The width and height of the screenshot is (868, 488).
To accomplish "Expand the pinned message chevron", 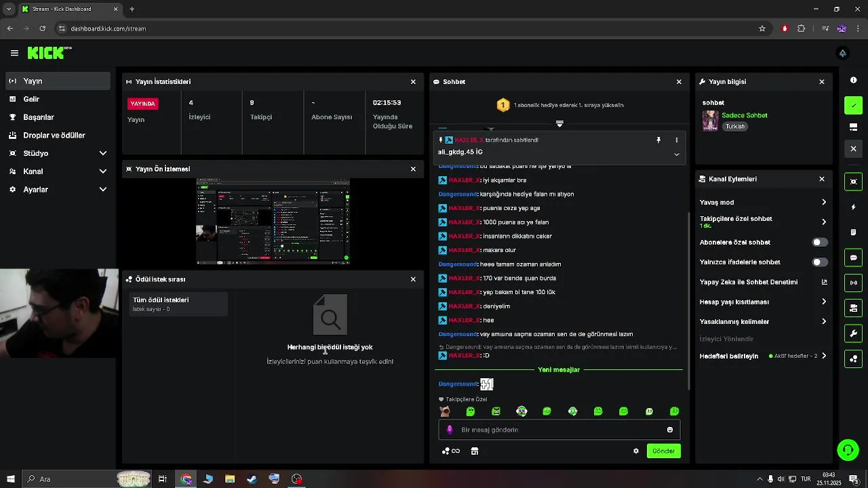I will tap(676, 155).
